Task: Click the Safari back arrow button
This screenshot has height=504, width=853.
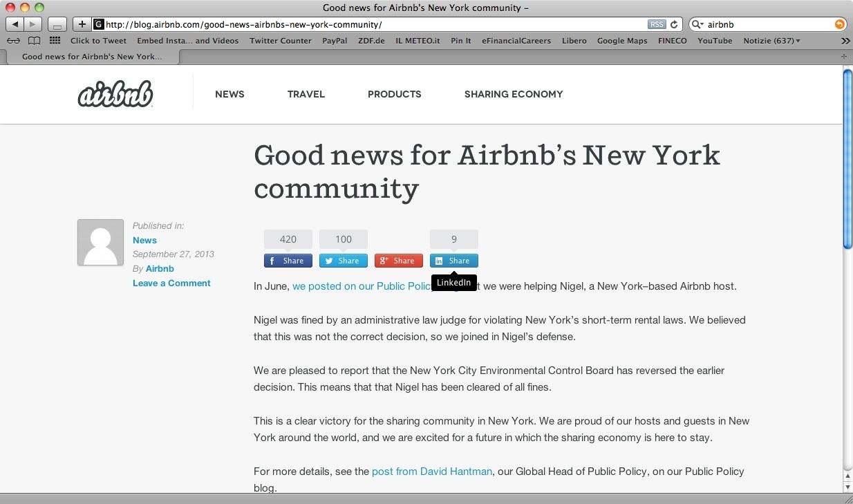Action: tap(15, 24)
